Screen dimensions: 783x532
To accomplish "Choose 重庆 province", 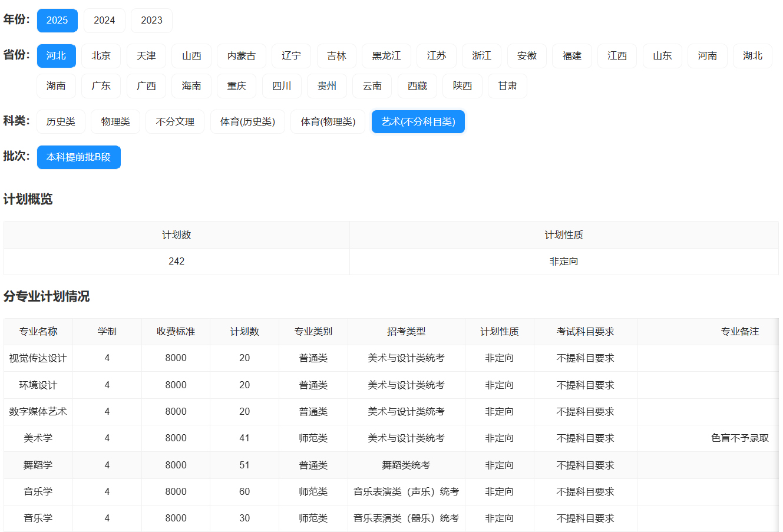I will pos(237,86).
